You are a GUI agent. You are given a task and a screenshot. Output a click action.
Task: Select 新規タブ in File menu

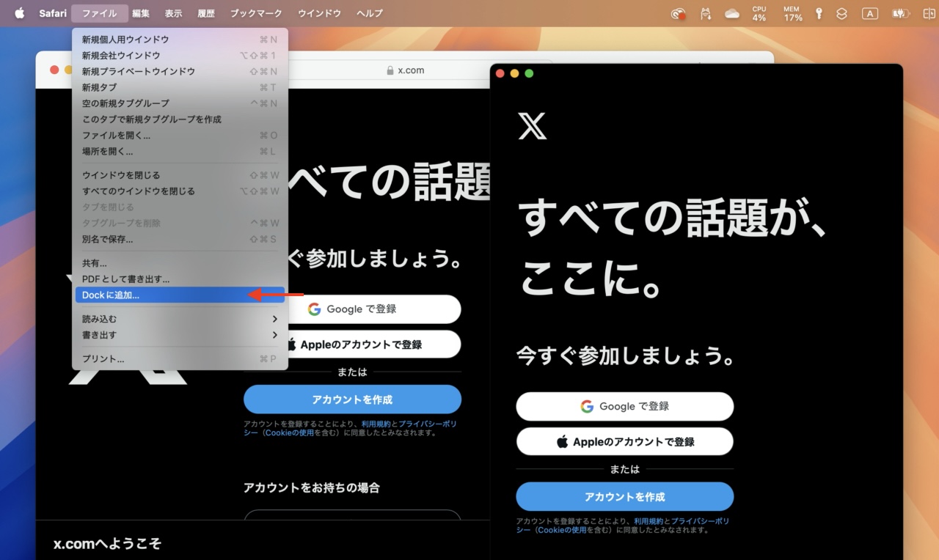[x=180, y=87]
